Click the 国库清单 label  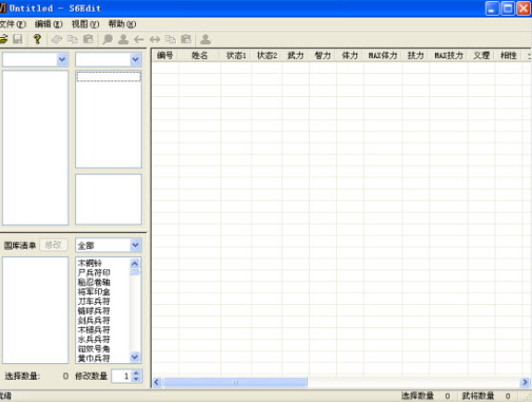coord(20,245)
